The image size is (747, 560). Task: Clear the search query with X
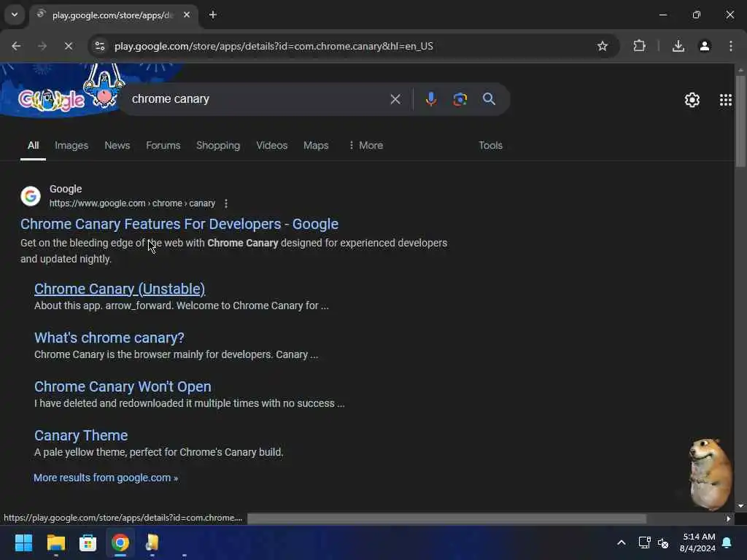click(x=395, y=99)
